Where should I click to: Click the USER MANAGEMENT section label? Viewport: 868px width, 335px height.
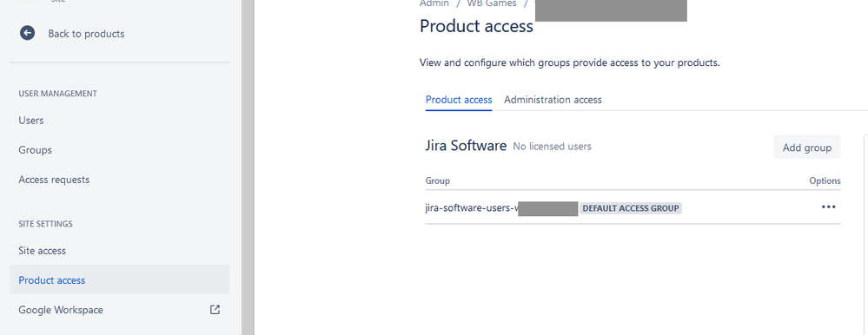click(57, 94)
